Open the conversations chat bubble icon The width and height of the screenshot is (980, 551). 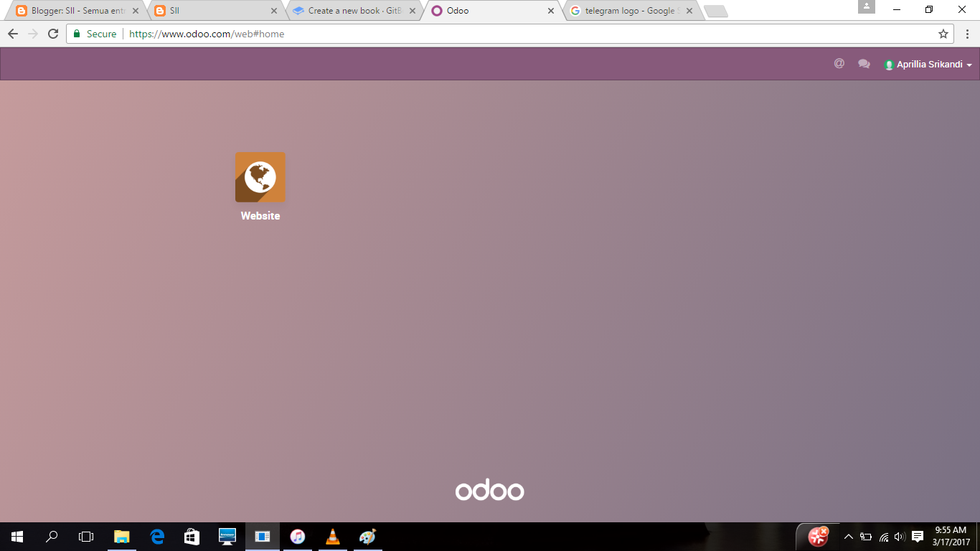pos(864,64)
